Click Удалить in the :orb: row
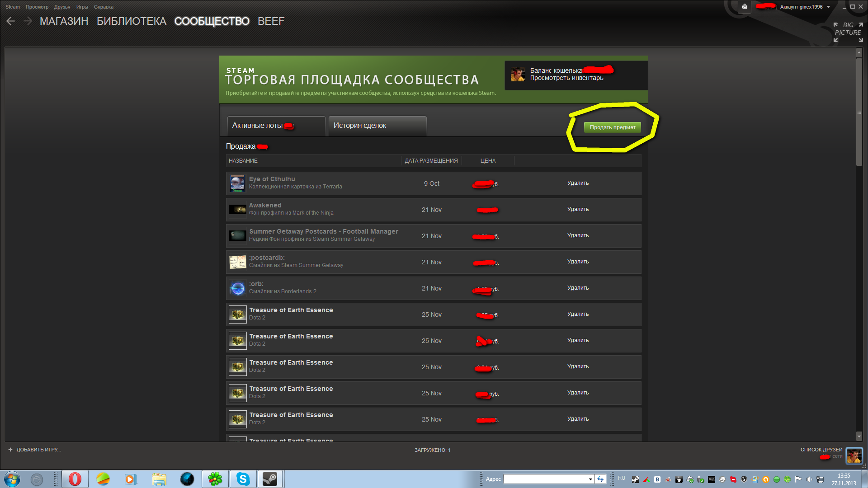The width and height of the screenshot is (868, 488). (x=578, y=288)
